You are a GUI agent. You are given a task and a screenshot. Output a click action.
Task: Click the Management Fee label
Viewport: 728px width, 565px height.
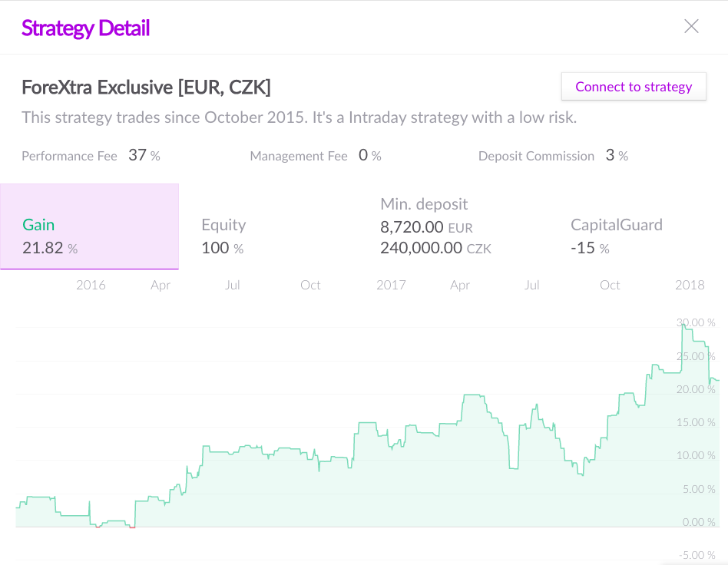point(299,156)
